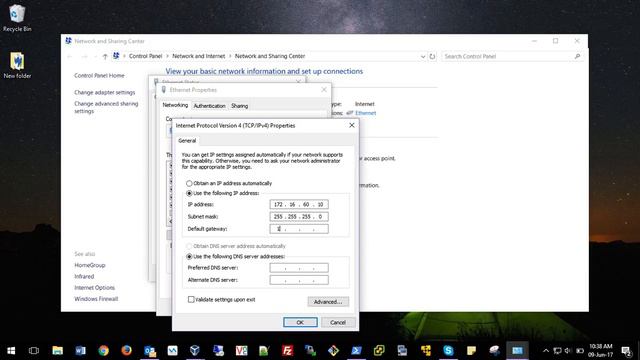Open the Recycle Bin desktop icon
This screenshot has height=360, width=640.
tap(17, 18)
